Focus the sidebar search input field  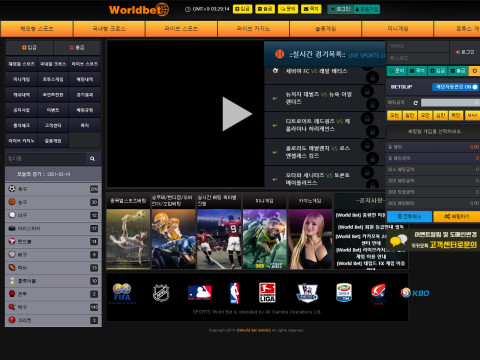tap(45, 159)
